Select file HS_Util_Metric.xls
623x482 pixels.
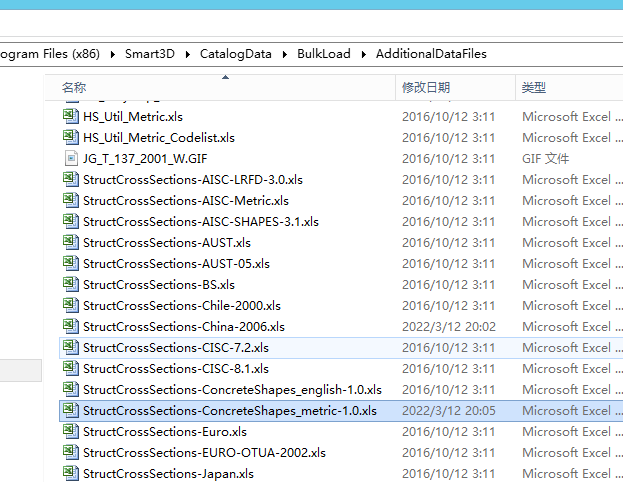133,117
